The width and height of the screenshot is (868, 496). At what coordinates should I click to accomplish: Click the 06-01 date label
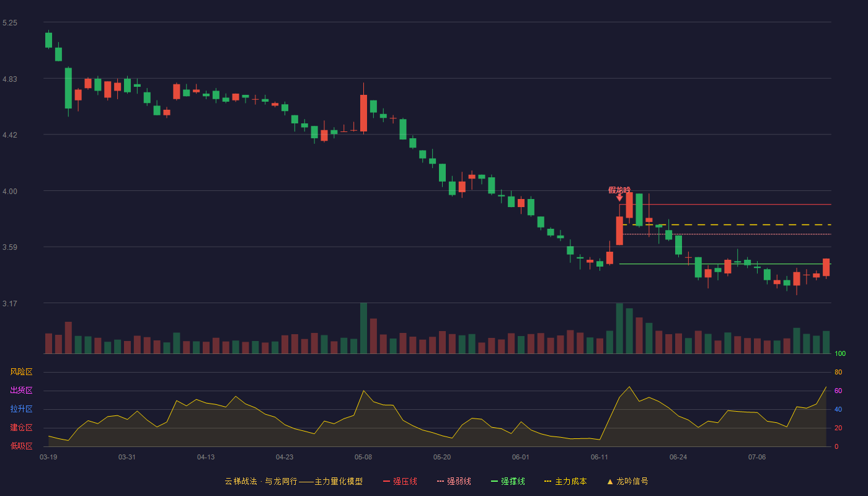coord(521,457)
